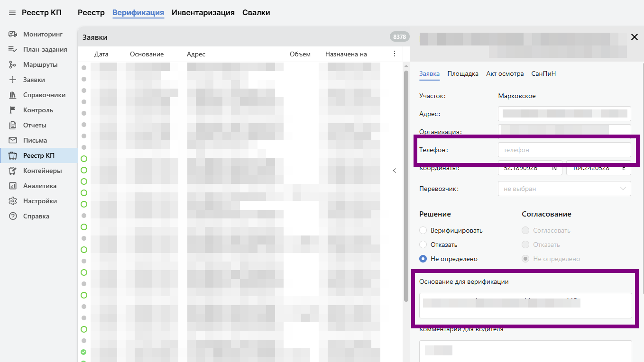
Task: Click into the Телефон input field
Action: pyautogui.click(x=564, y=150)
